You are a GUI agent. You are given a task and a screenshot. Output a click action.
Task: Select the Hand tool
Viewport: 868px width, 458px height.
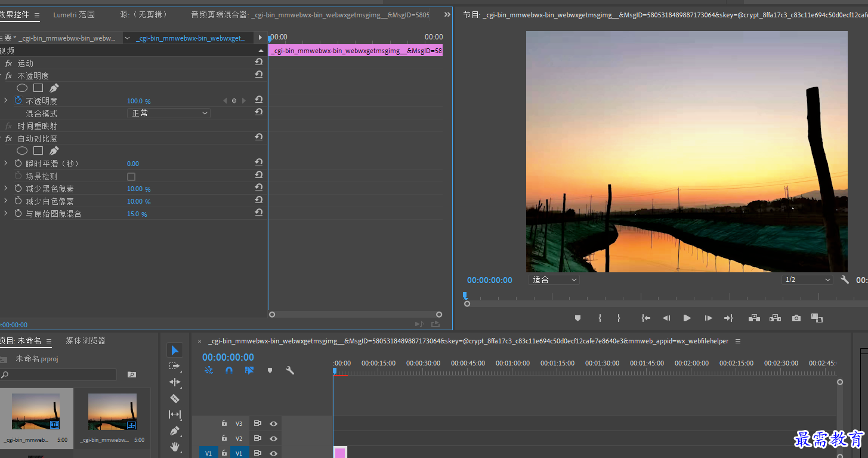pyautogui.click(x=175, y=447)
